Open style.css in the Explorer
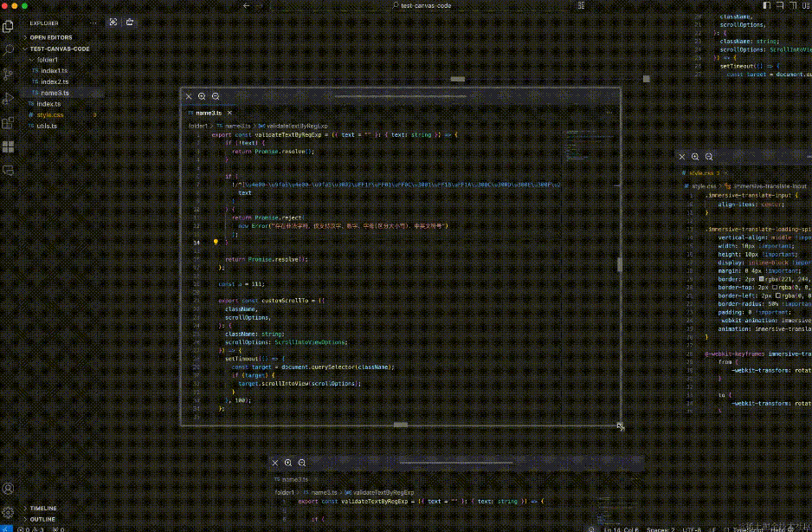Image resolution: width=812 pixels, height=532 pixels. click(x=62, y=115)
